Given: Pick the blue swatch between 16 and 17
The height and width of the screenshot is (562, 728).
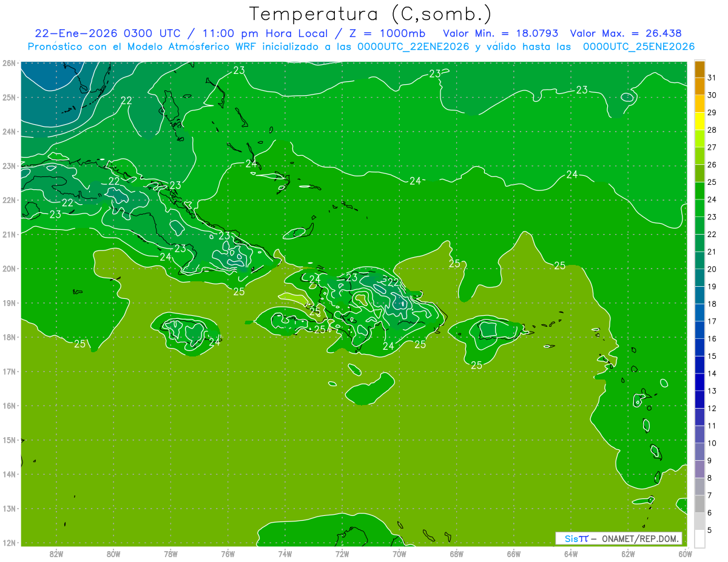Looking at the screenshot, I should click(699, 330).
